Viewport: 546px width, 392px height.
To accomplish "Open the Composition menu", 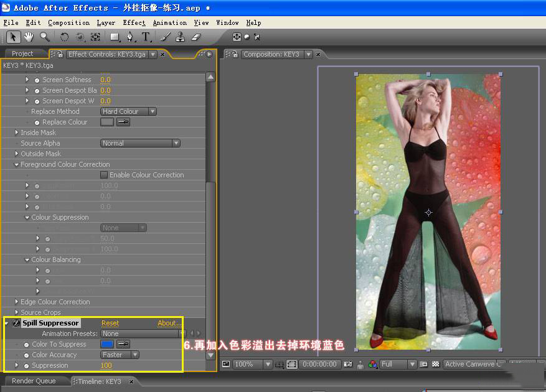I will click(x=68, y=22).
